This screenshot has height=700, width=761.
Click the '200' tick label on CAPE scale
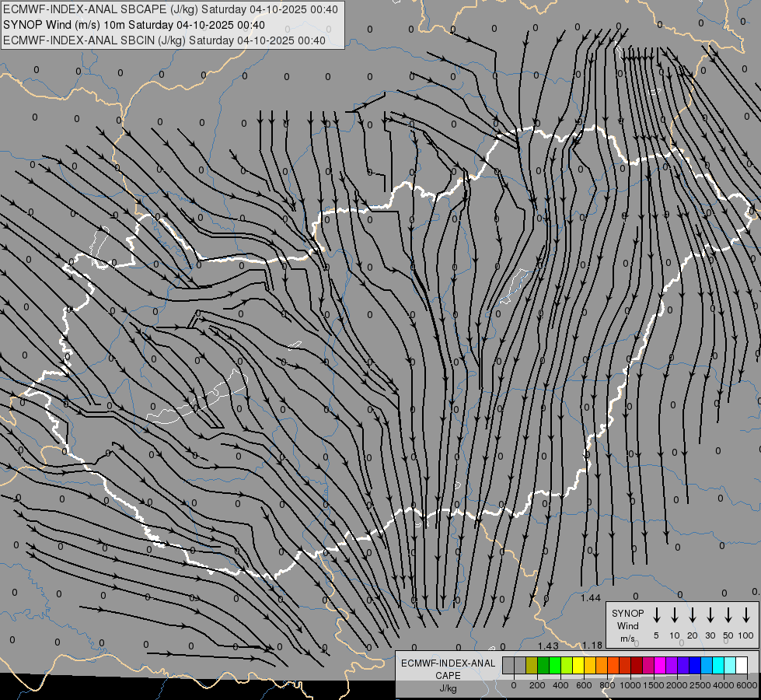point(537,685)
